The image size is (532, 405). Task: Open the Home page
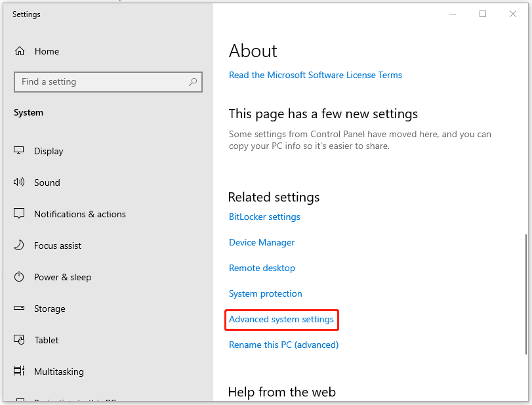coord(47,52)
